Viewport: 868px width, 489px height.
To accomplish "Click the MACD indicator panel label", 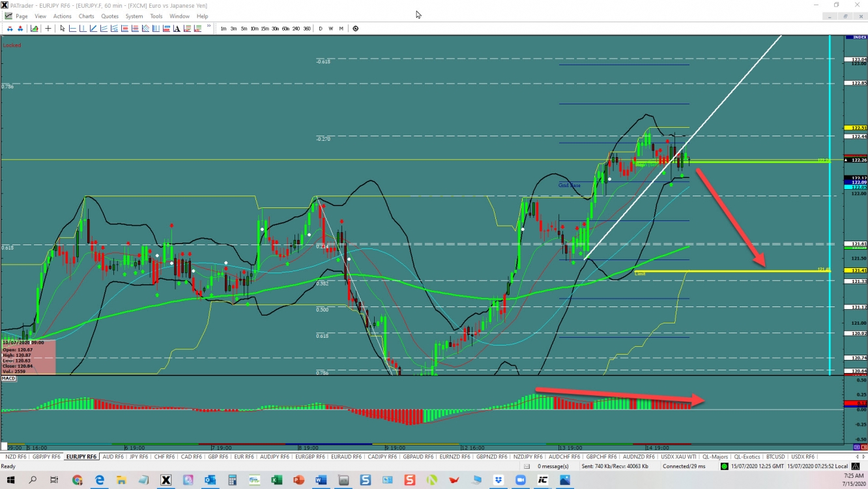I will pyautogui.click(x=8, y=378).
